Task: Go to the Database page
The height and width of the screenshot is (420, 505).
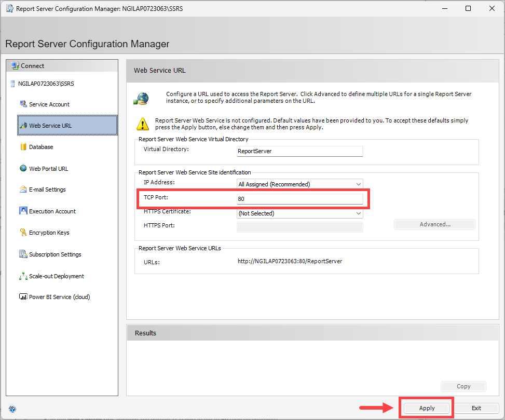Action: [x=41, y=147]
